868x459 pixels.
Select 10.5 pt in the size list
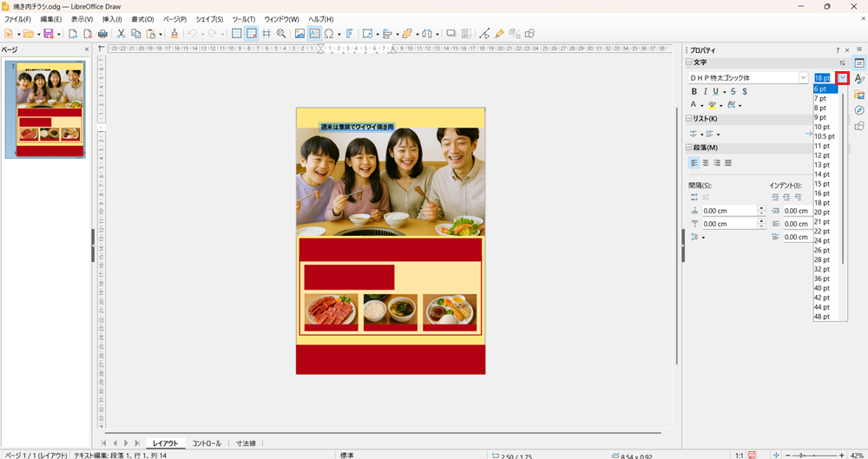coord(826,136)
